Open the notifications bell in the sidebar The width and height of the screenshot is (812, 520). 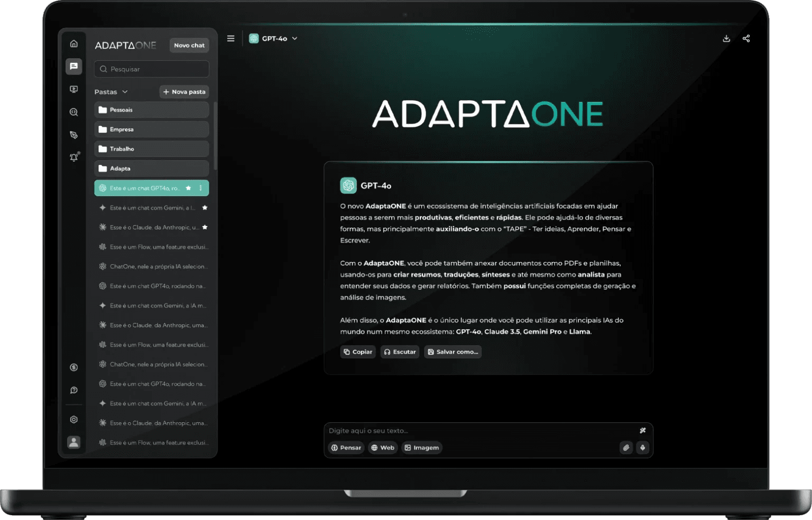pyautogui.click(x=74, y=156)
